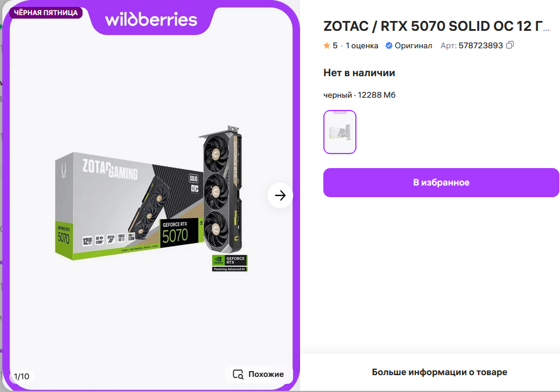Click the черный · 12288 Мб variant text

(359, 95)
